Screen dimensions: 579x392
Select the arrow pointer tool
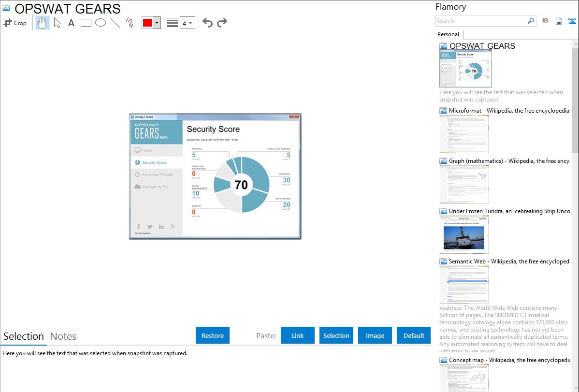coord(57,23)
